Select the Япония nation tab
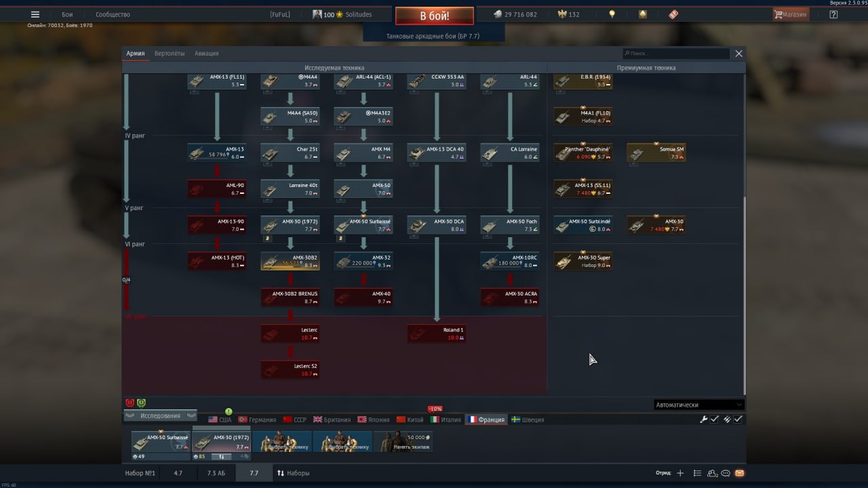Viewport: 868px width, 488px height. coord(374,420)
